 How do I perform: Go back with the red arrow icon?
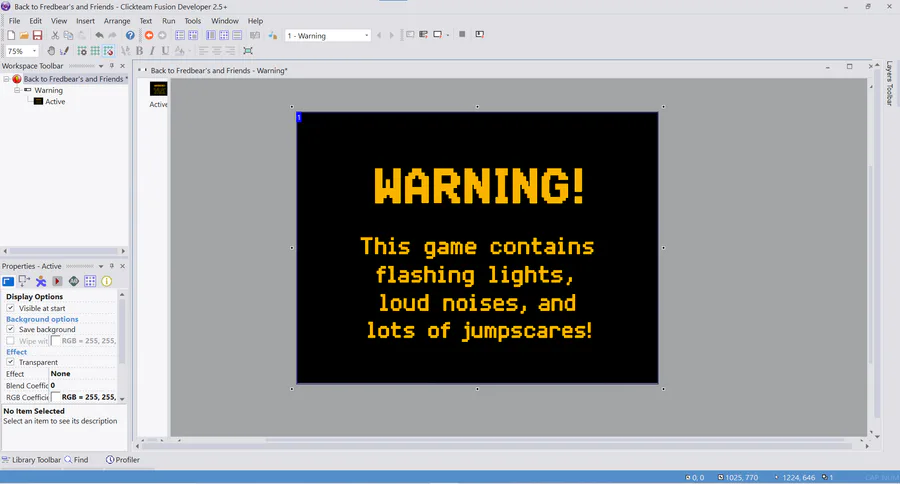coord(149,36)
